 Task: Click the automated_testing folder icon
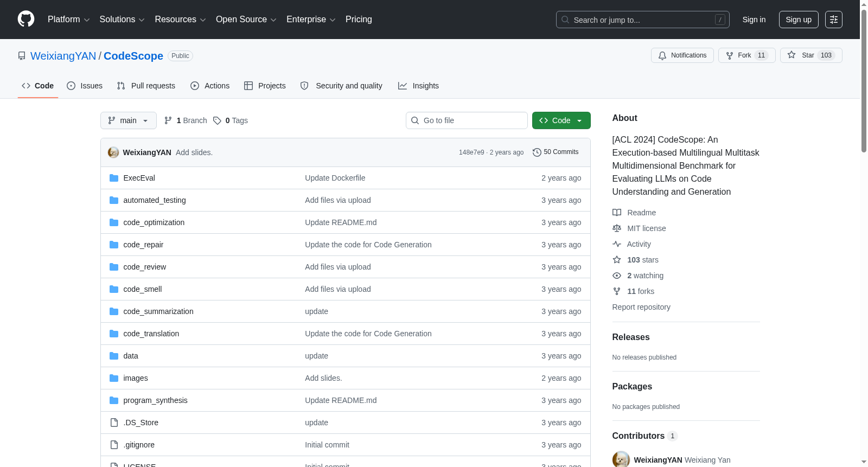(x=114, y=200)
